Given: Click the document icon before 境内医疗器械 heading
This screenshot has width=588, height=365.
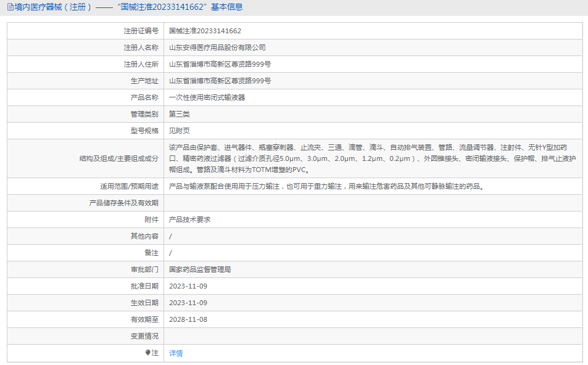Looking at the screenshot, I should point(10,7).
